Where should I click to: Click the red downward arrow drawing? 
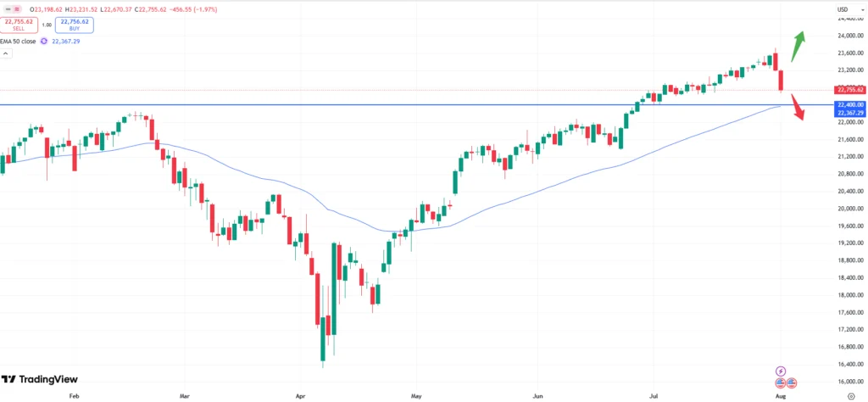tap(798, 107)
